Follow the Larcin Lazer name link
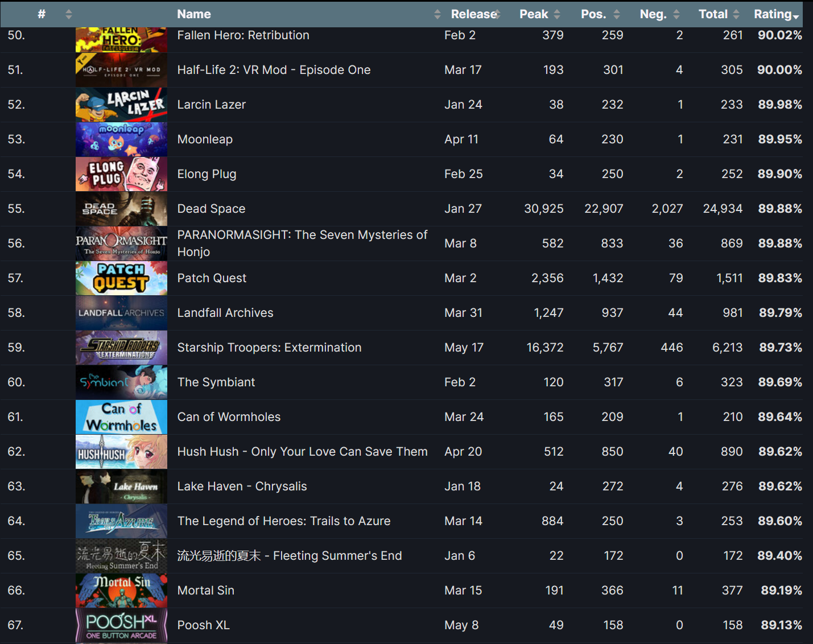 click(211, 105)
